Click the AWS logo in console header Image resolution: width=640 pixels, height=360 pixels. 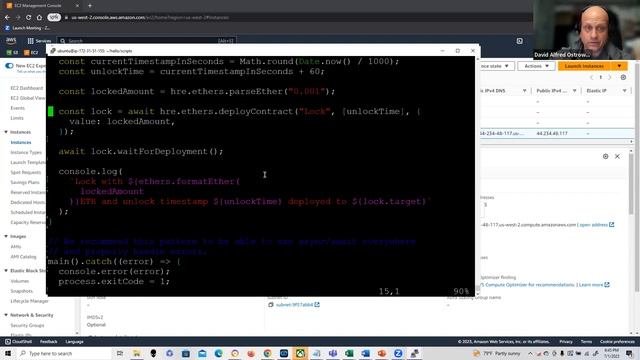tap(11, 40)
